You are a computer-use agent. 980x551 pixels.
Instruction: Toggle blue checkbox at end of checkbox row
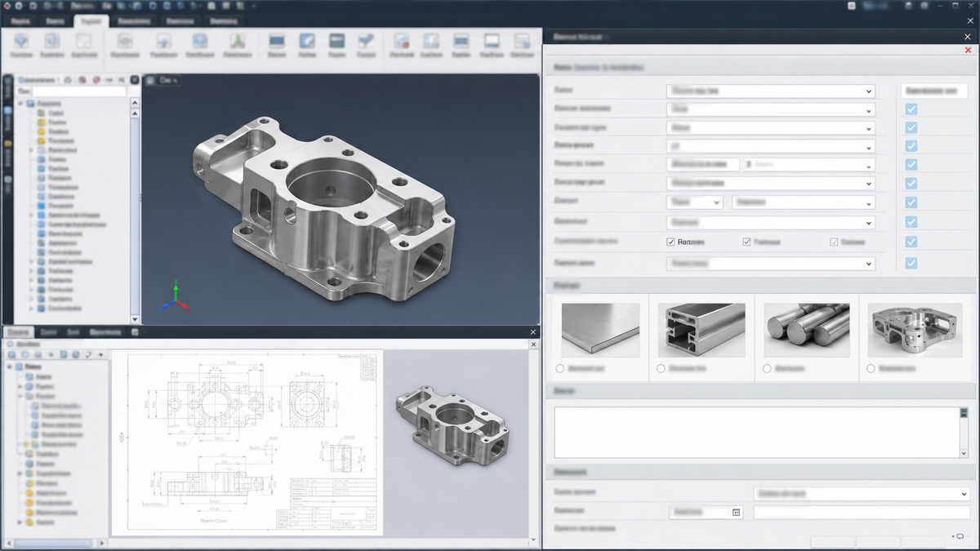(x=911, y=242)
